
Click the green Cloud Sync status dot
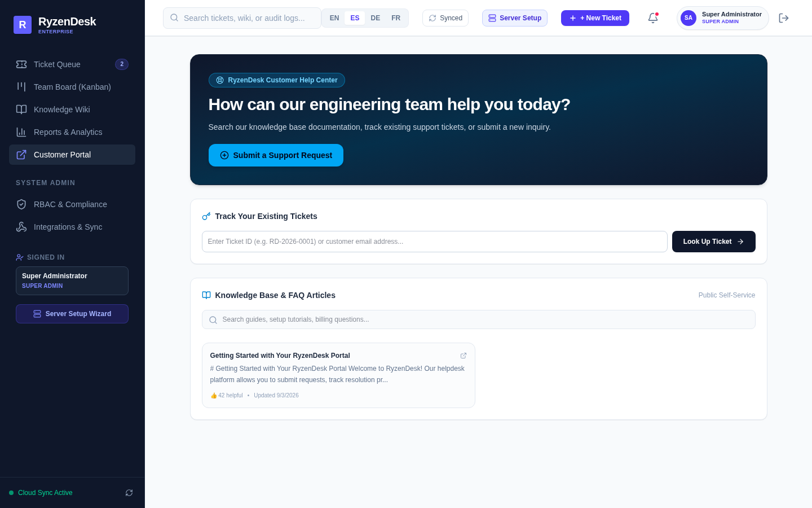(x=11, y=493)
